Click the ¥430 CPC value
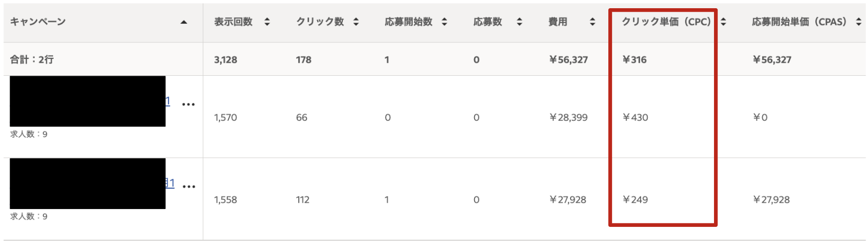868x251 pixels. coord(635,117)
